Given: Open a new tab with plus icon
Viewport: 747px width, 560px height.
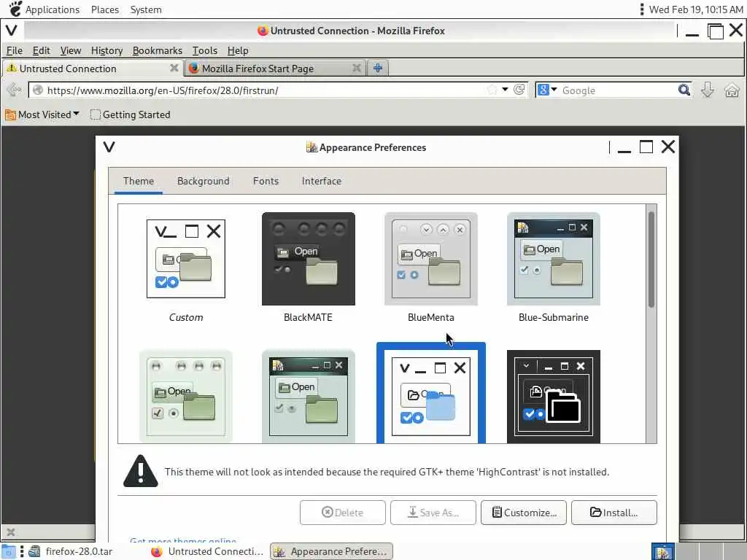Looking at the screenshot, I should [x=378, y=68].
